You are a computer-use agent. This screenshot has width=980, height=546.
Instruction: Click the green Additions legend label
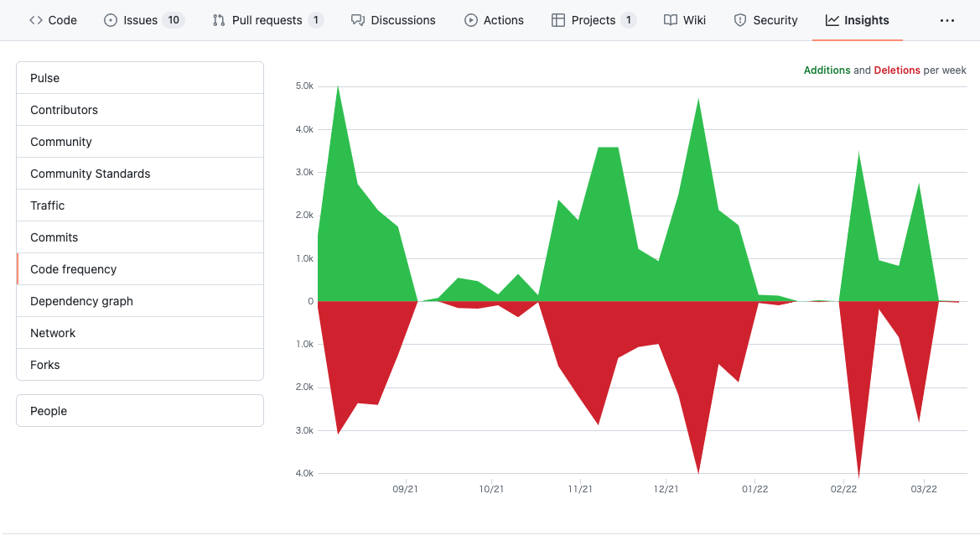pyautogui.click(x=827, y=70)
